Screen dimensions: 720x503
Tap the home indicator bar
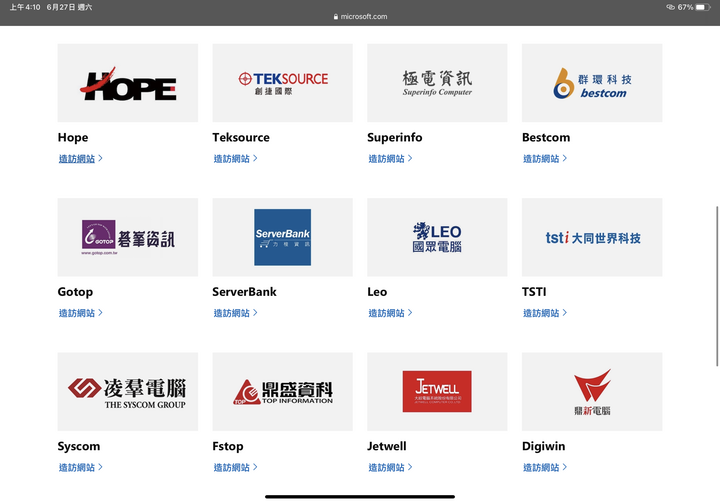tap(360, 497)
